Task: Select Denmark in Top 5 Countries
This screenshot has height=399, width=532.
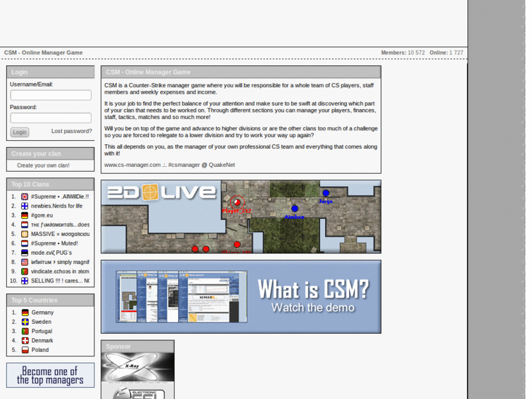Action: (x=43, y=340)
